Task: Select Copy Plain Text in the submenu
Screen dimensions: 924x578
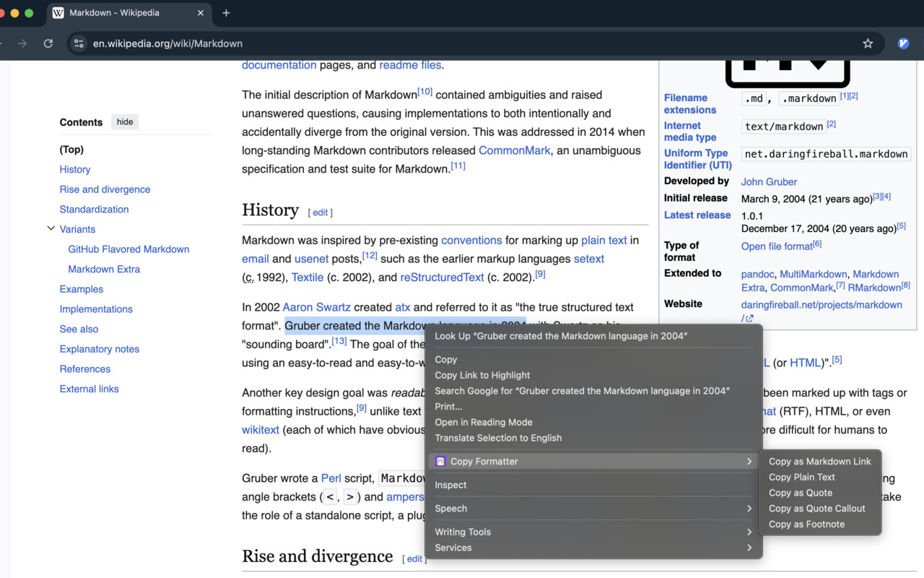Action: [820, 477]
